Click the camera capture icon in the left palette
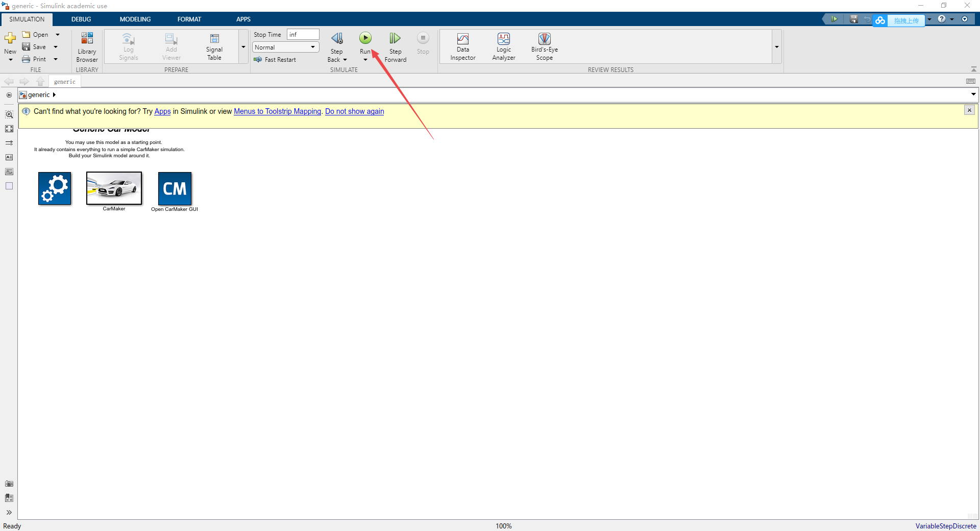The height and width of the screenshot is (531, 980). [9, 484]
